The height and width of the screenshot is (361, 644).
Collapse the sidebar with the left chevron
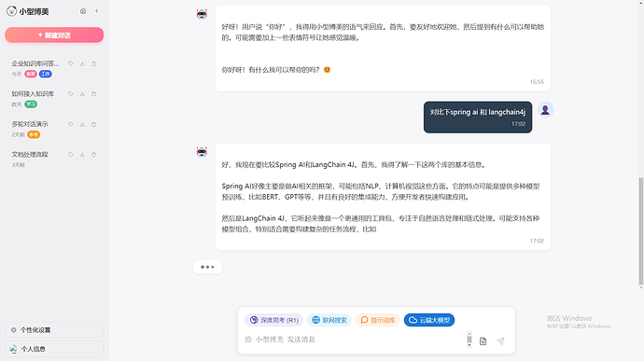pos(96,11)
